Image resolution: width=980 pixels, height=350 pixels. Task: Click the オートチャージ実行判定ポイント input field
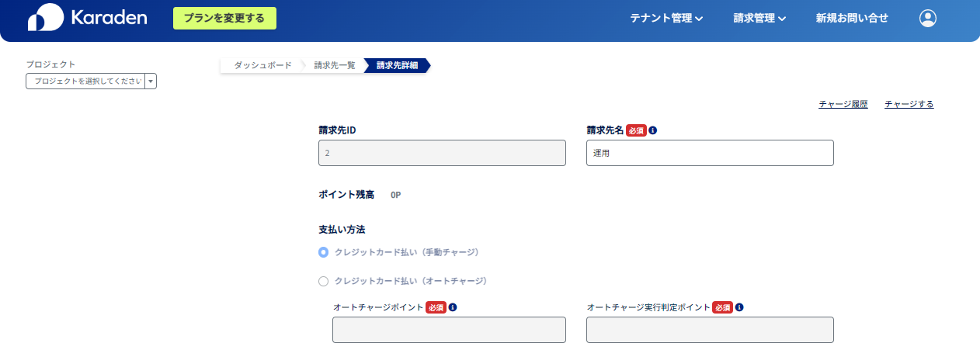point(710,330)
